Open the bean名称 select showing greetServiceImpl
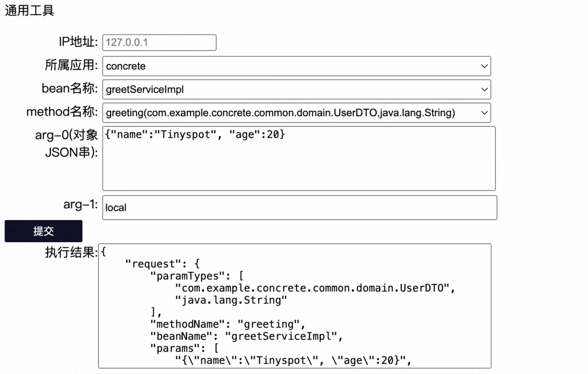588x374 pixels. (x=296, y=90)
